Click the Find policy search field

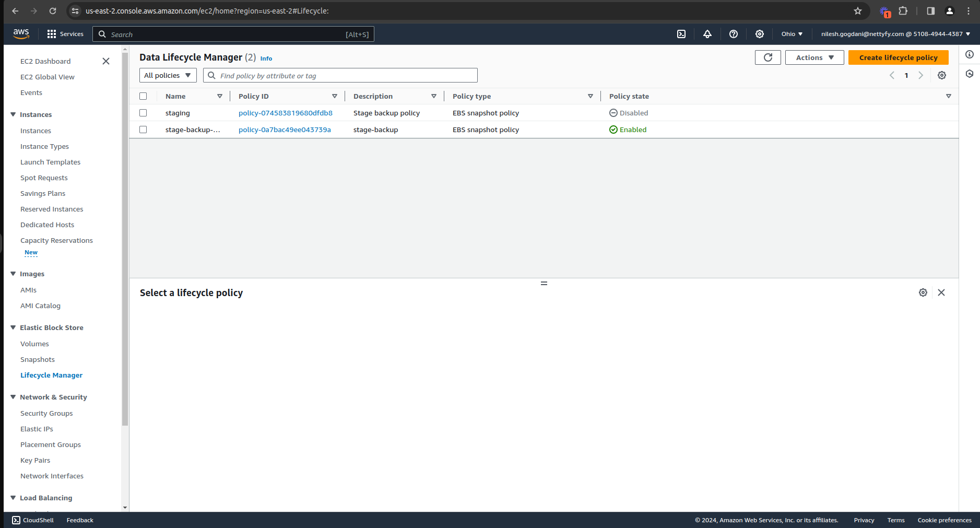pyautogui.click(x=345, y=76)
